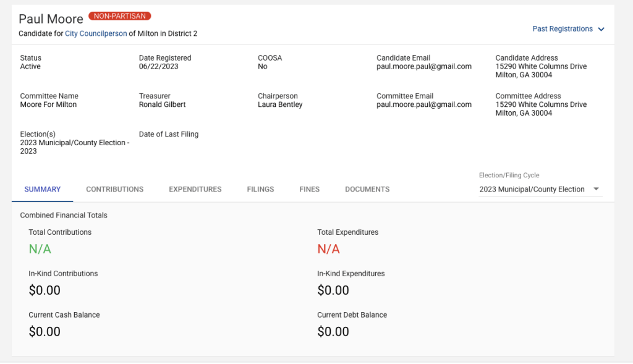Image resolution: width=633 pixels, height=364 pixels.
Task: Click the NON-PARTISAN party badge
Action: [x=120, y=16]
